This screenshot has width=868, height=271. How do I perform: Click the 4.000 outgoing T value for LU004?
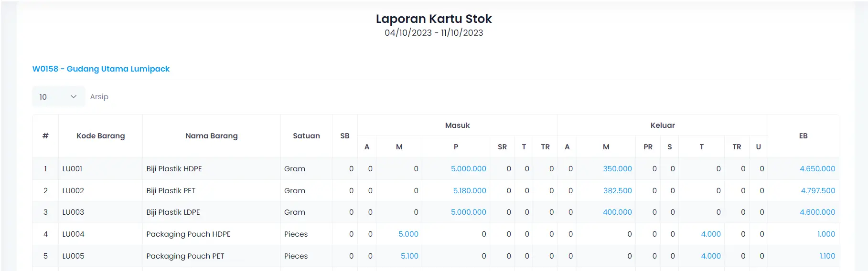point(711,234)
